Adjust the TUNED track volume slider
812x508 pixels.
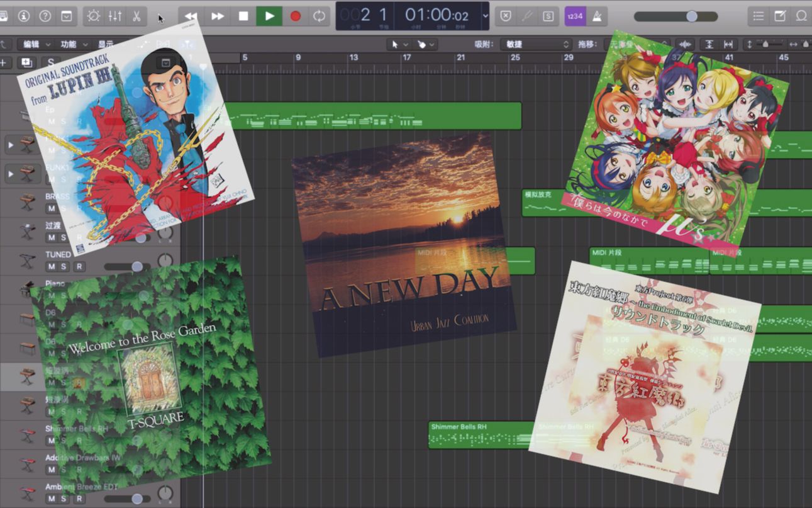[127, 266]
